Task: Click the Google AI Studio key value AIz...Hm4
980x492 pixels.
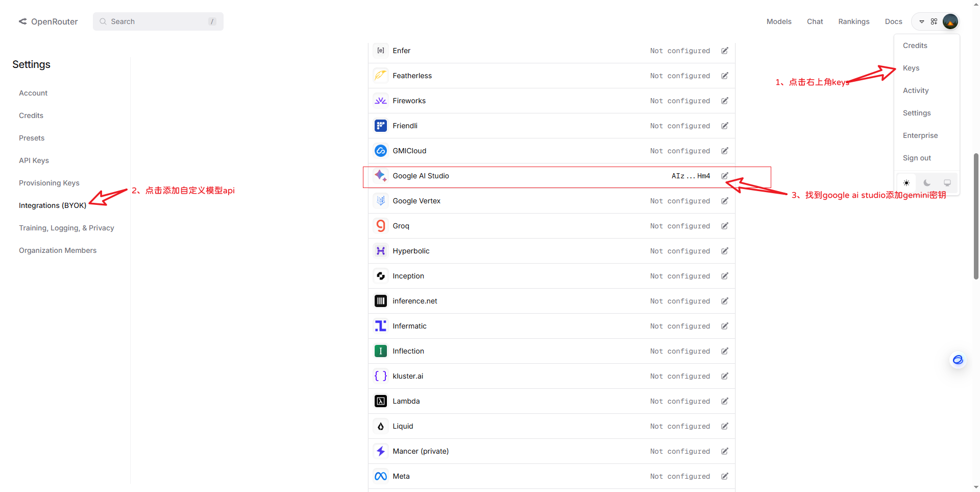Action: pos(691,176)
